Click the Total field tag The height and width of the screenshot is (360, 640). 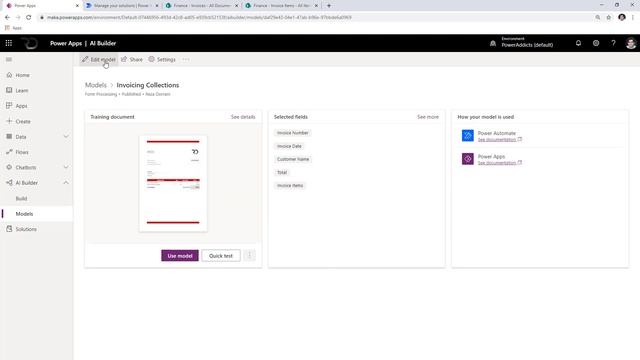tap(282, 172)
